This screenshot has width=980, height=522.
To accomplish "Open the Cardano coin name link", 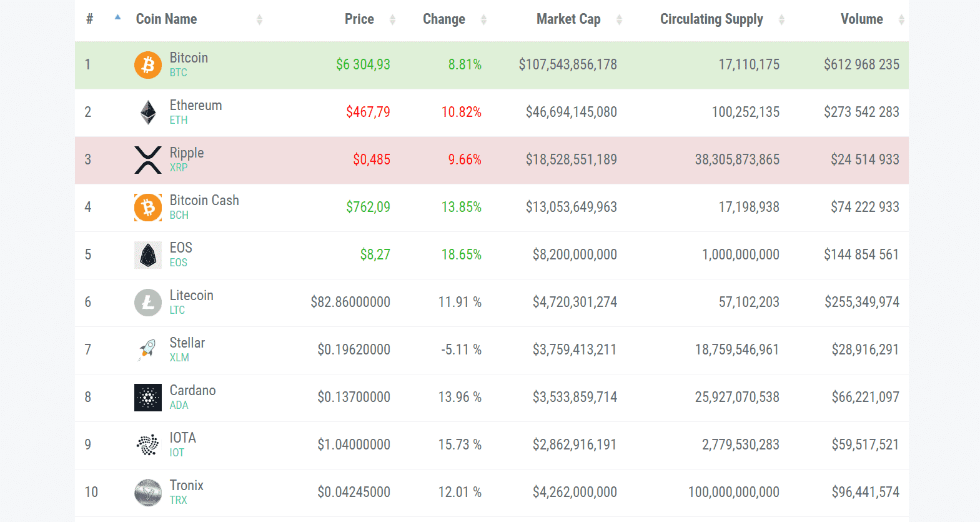I will [193, 391].
